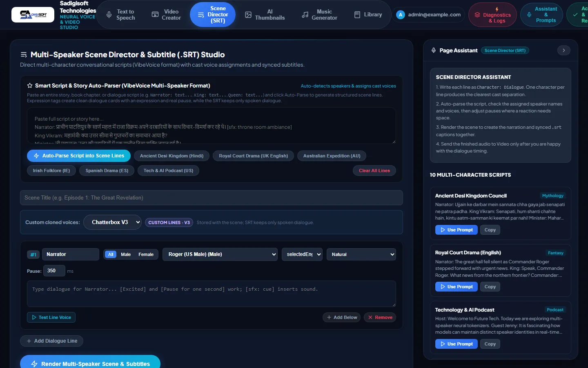The width and height of the screenshot is (588, 368).
Task: Open the Text to Speech tab
Action: 120,15
